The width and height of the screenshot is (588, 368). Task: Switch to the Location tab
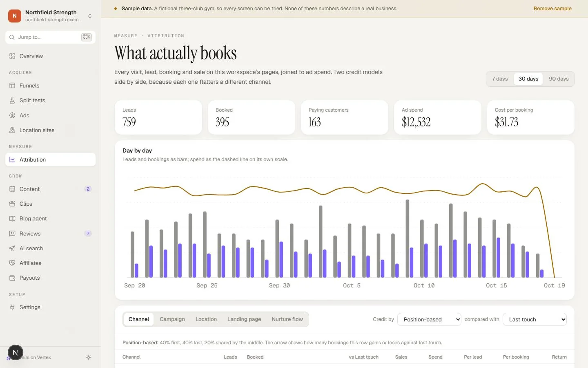click(x=206, y=319)
